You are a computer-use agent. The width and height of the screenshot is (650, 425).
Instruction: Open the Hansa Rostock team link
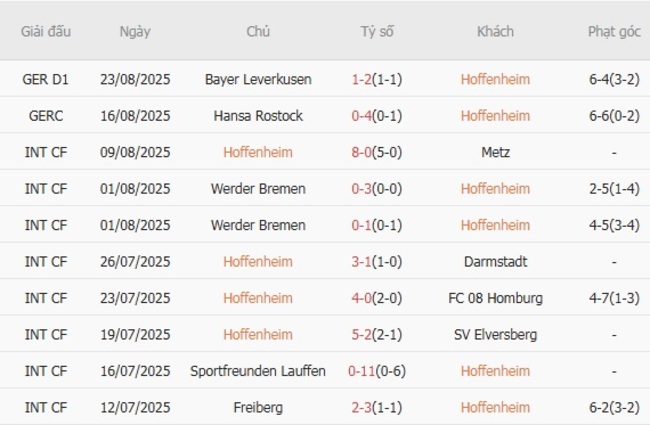tap(258, 116)
